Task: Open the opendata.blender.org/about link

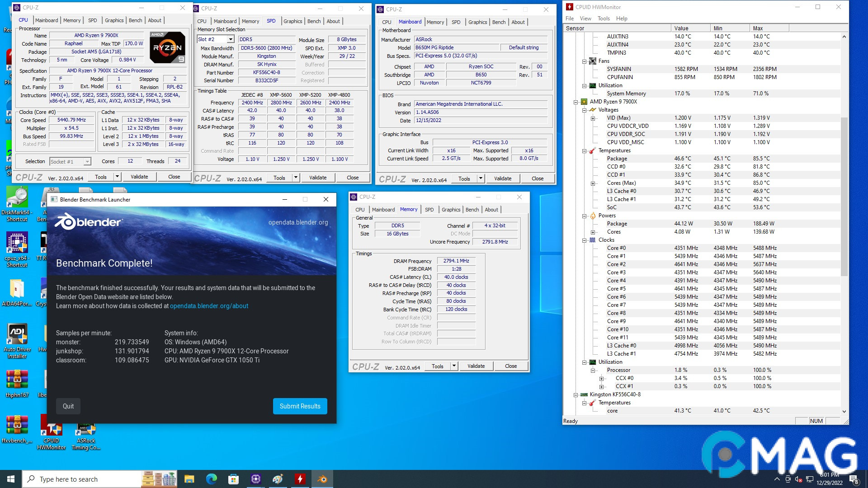Action: click(208, 306)
